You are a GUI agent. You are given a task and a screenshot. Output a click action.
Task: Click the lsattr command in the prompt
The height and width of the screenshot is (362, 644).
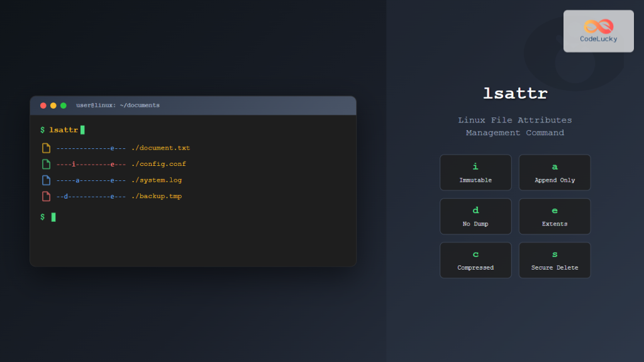pyautogui.click(x=63, y=129)
